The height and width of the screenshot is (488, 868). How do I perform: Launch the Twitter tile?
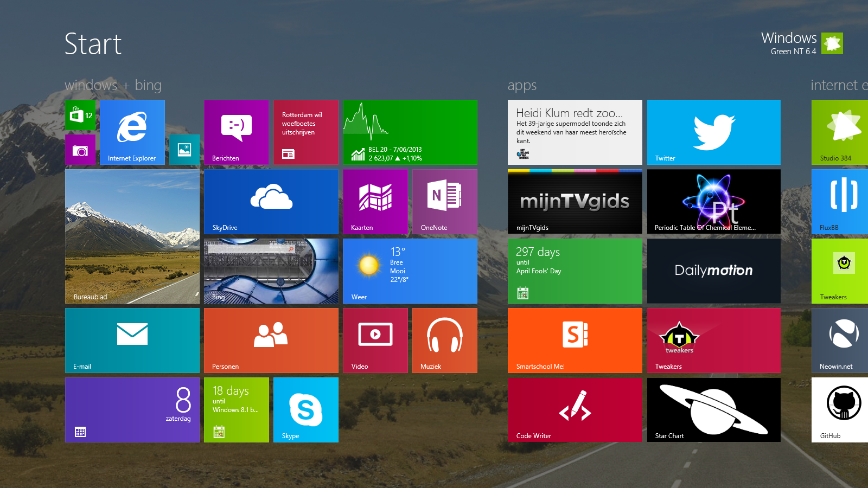point(714,132)
